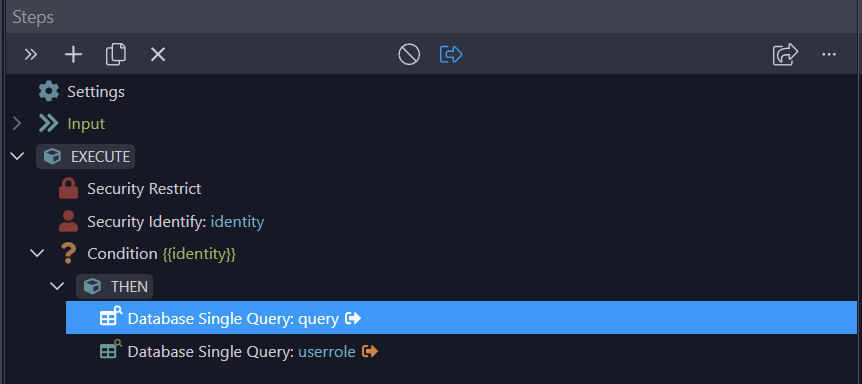
Task: Toggle output icon on query step
Action: [x=352, y=318]
